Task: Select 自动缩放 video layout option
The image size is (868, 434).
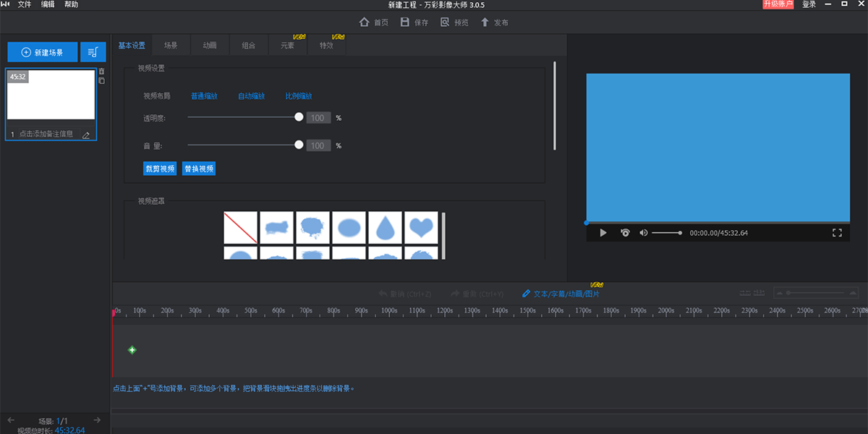Action: [251, 96]
